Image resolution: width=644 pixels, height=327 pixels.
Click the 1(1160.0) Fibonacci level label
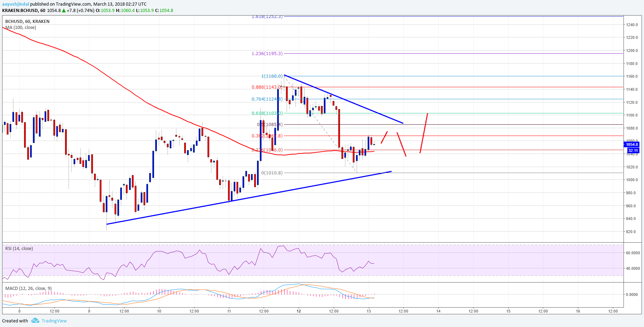272,76
